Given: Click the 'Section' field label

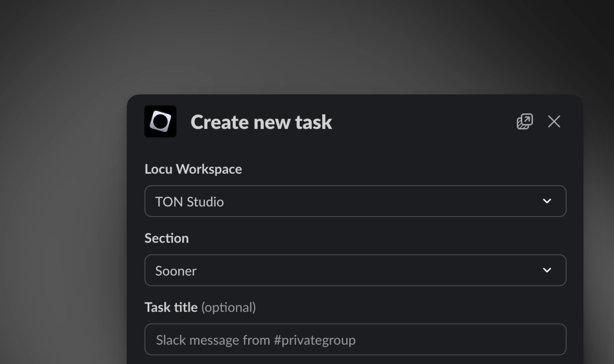Looking at the screenshot, I should (166, 238).
